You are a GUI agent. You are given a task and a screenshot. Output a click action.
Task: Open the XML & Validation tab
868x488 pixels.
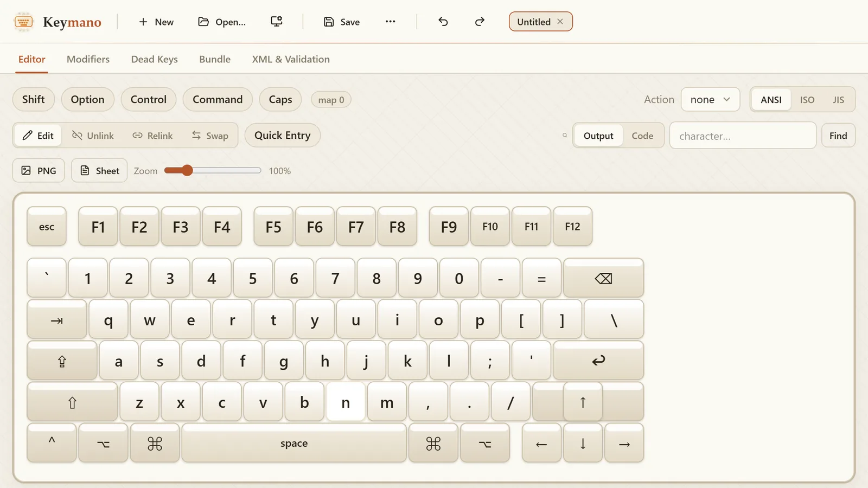coord(291,59)
